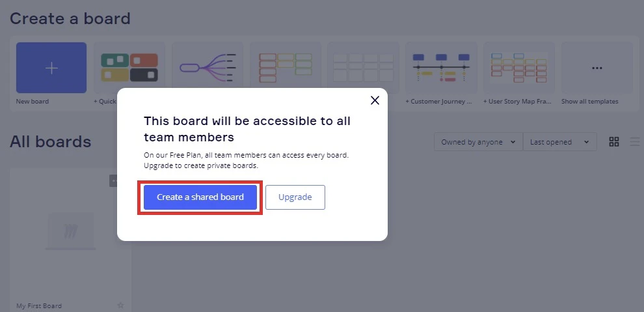644x312 pixels.
Task: Show all templates via ellipsis tile
Action: coord(597,68)
